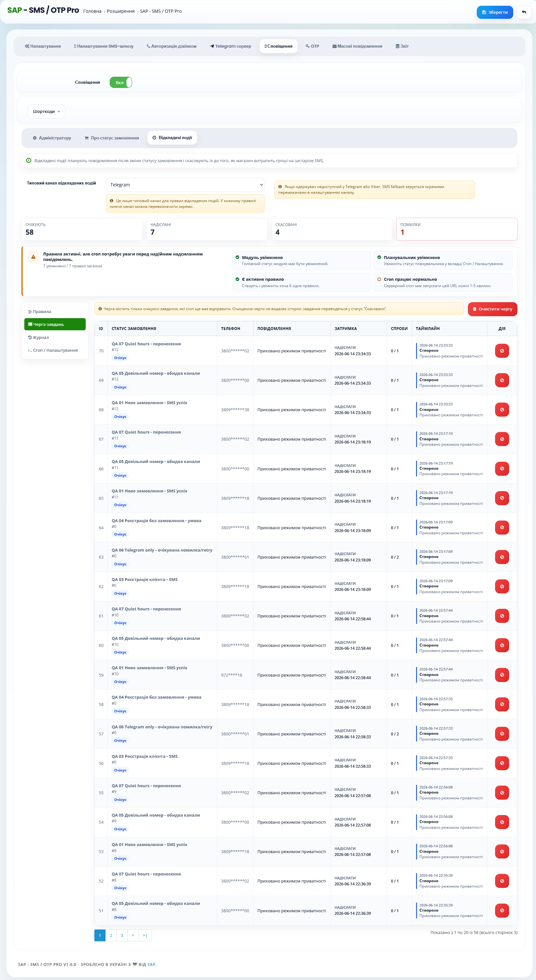Open the Звіт tab
Image resolution: width=536 pixels, height=980 pixels.
[402, 46]
